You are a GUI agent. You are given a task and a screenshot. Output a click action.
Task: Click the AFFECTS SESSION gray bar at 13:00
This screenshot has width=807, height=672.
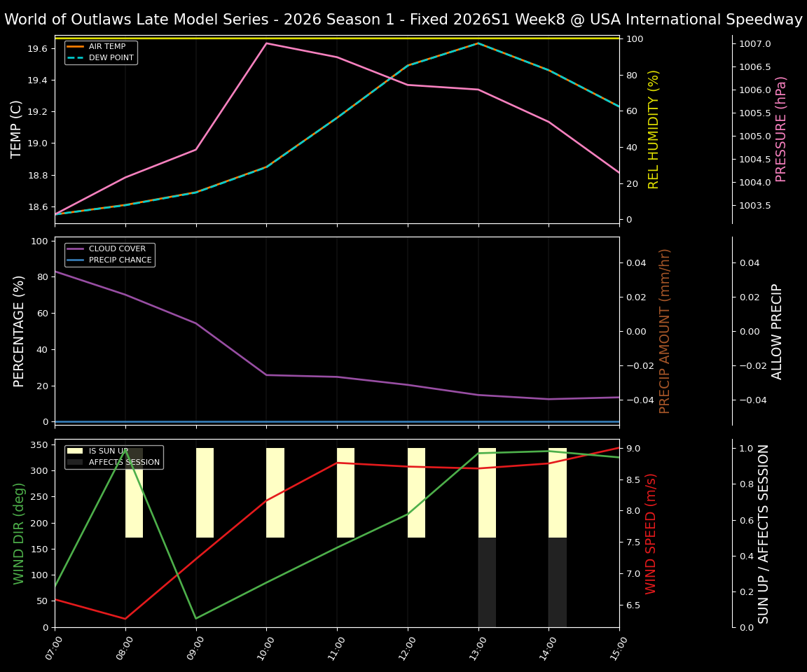(x=485, y=581)
